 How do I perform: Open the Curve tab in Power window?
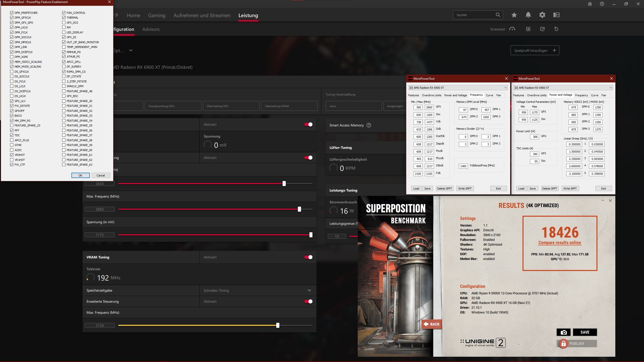coord(594,95)
